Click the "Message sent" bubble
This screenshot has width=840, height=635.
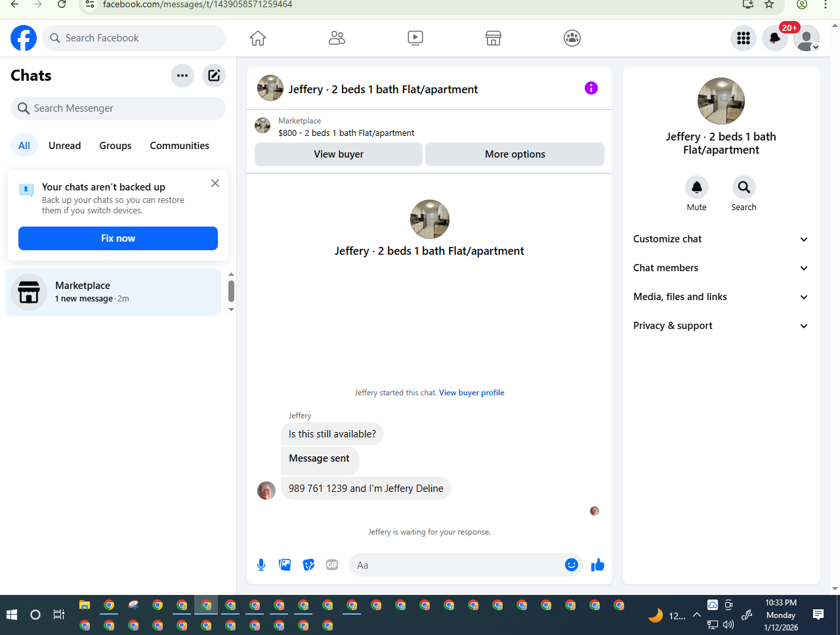click(320, 460)
